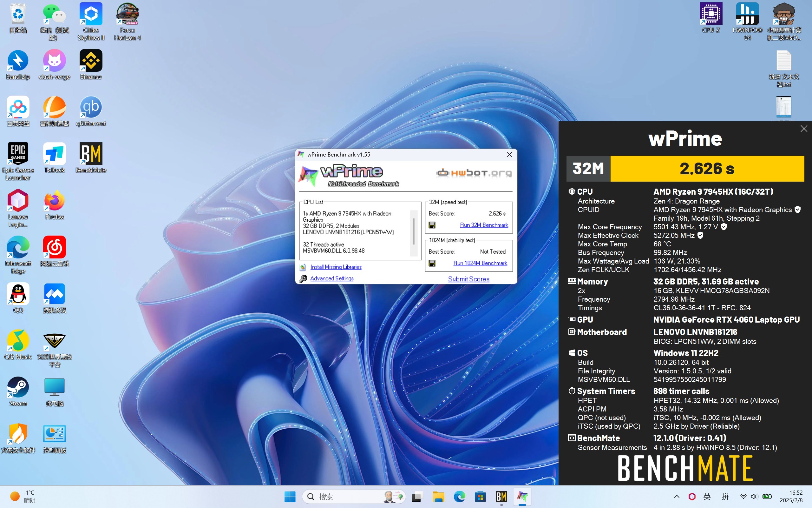Click battery status tray icon
Image resolution: width=812 pixels, height=508 pixels.
pos(767,497)
